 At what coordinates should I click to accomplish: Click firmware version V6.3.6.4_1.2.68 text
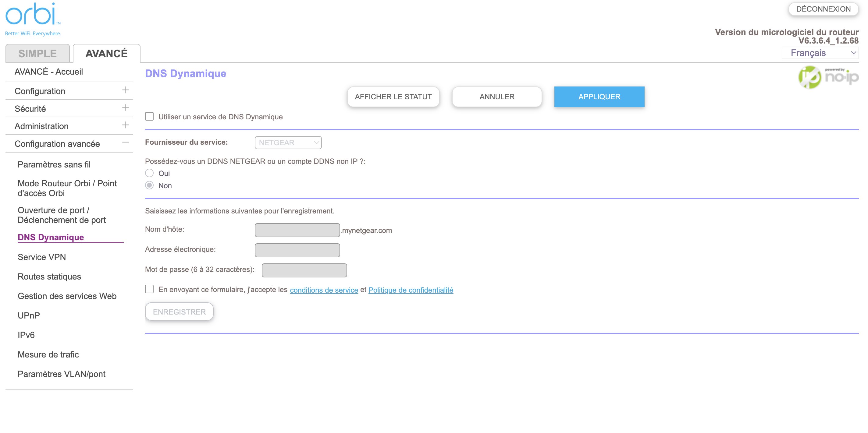click(x=828, y=41)
